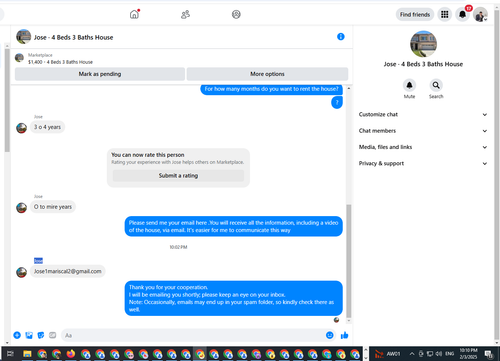Mute the conversation using bell icon
This screenshot has height=361, width=500.
409,85
